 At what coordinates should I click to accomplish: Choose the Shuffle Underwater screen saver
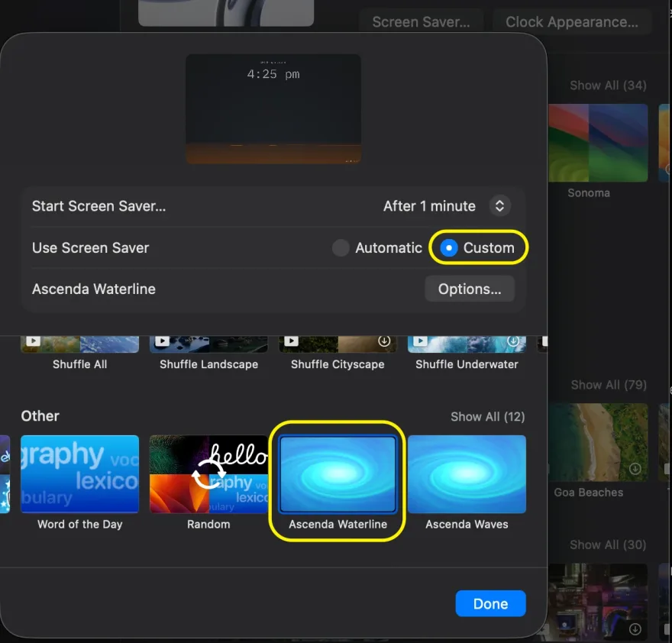(467, 344)
